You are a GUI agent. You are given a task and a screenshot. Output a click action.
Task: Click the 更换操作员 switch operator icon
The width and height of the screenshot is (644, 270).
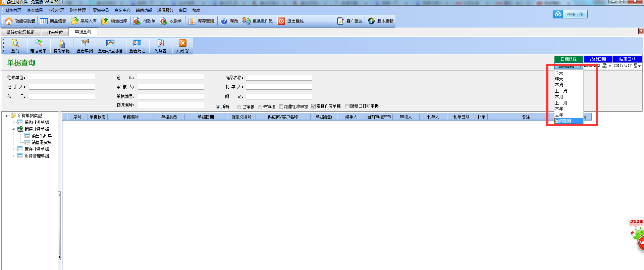pos(246,21)
